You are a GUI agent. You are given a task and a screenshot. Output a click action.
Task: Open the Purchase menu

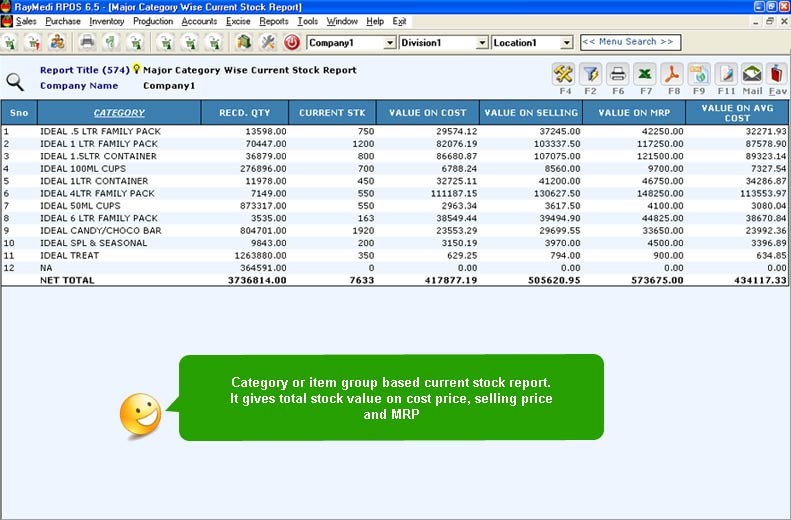(63, 21)
